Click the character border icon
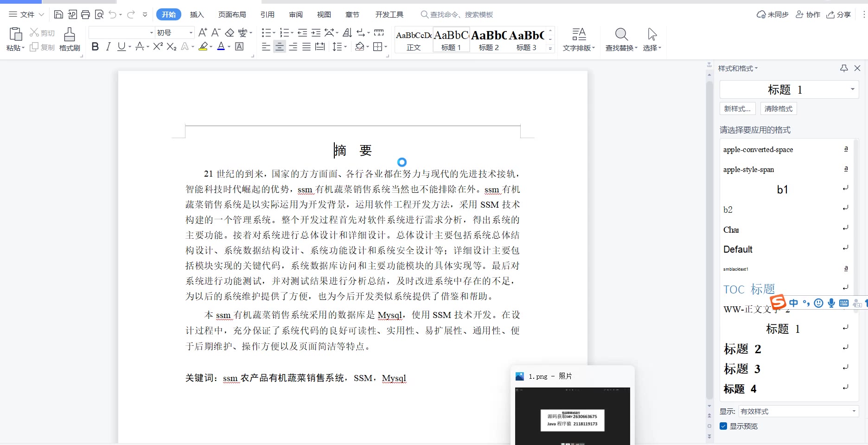 click(x=239, y=46)
